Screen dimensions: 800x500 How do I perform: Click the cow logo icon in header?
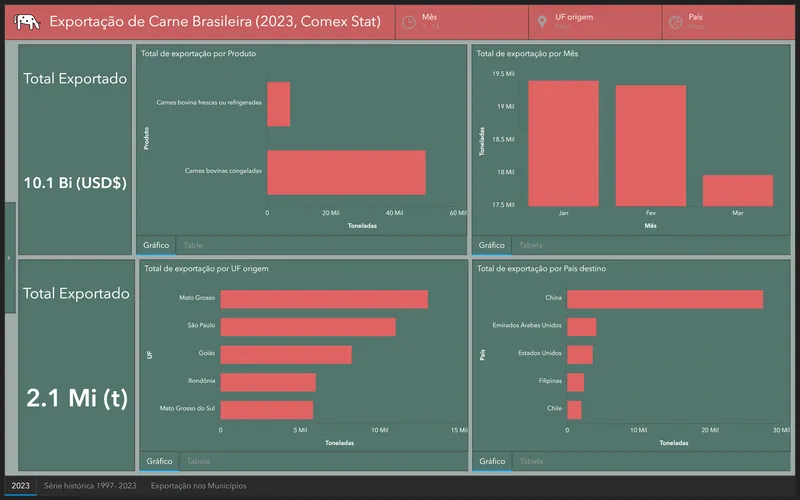(27, 22)
